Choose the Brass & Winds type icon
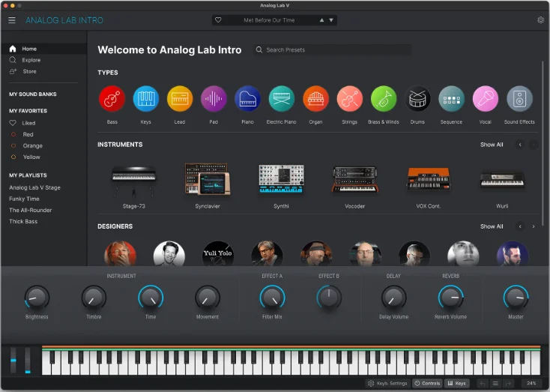Viewport: 550px width, 392px height. (x=384, y=99)
